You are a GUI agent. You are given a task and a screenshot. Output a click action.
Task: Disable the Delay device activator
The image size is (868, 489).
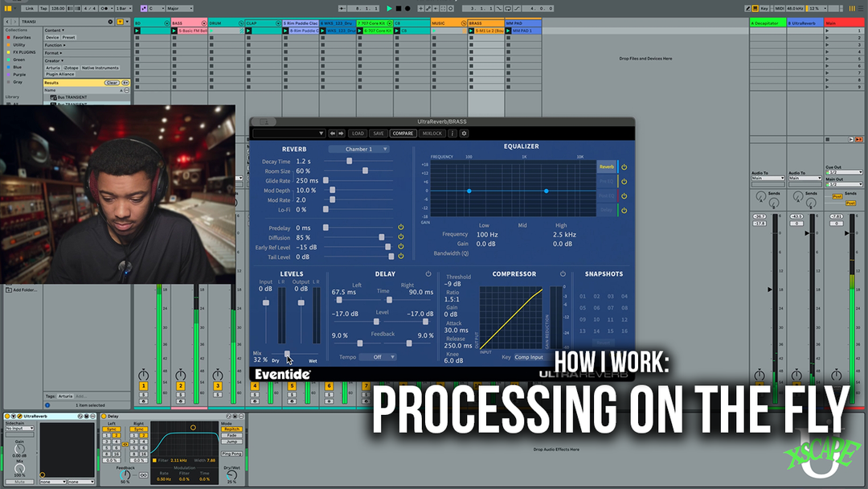pos(103,416)
